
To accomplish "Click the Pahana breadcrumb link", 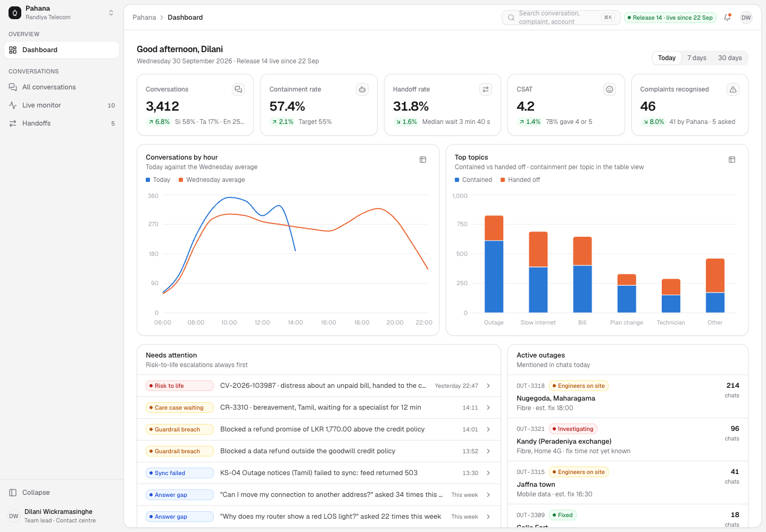I will [144, 18].
